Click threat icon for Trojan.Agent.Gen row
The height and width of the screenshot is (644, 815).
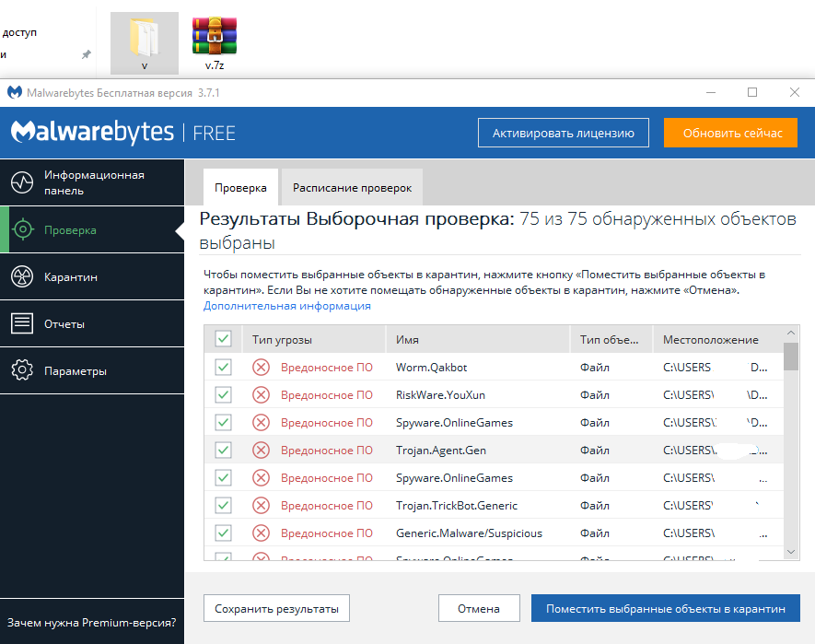tap(261, 450)
